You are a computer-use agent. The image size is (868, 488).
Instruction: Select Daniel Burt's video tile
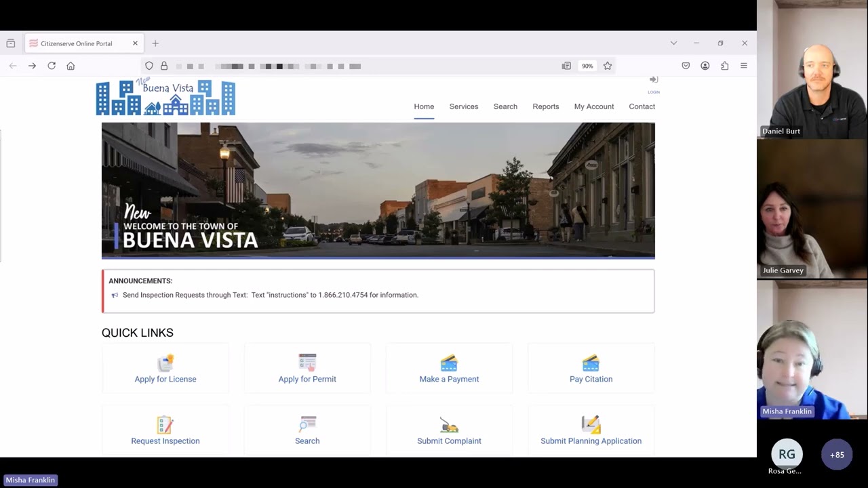point(812,70)
